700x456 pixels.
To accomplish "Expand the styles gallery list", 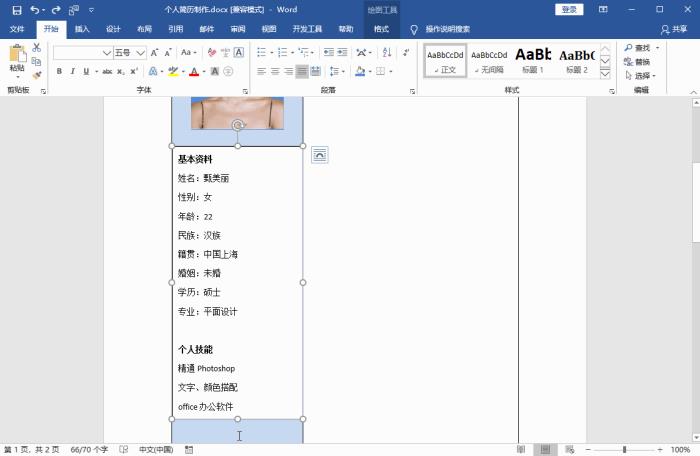I will [x=605, y=73].
